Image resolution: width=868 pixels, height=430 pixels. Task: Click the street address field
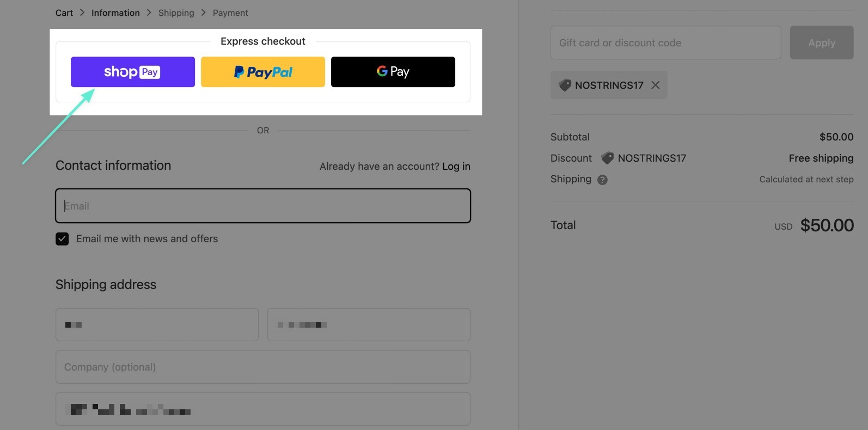262,409
